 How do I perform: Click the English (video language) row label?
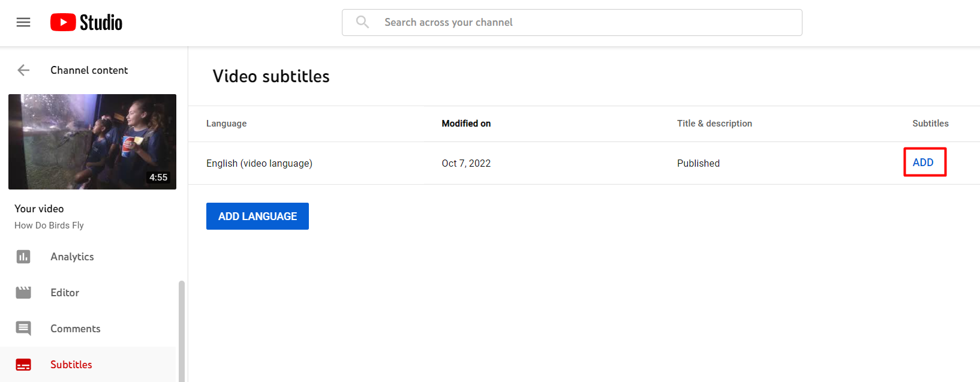259,163
